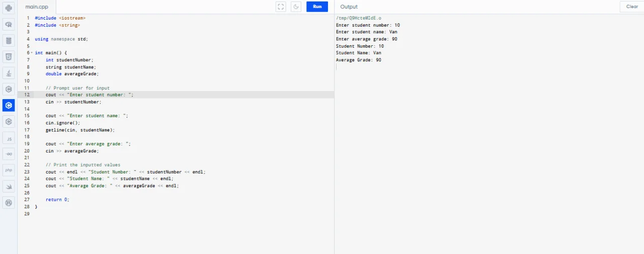This screenshot has width=644, height=254.
Task: Click comment '// Prompt user for input'
Action: point(77,88)
